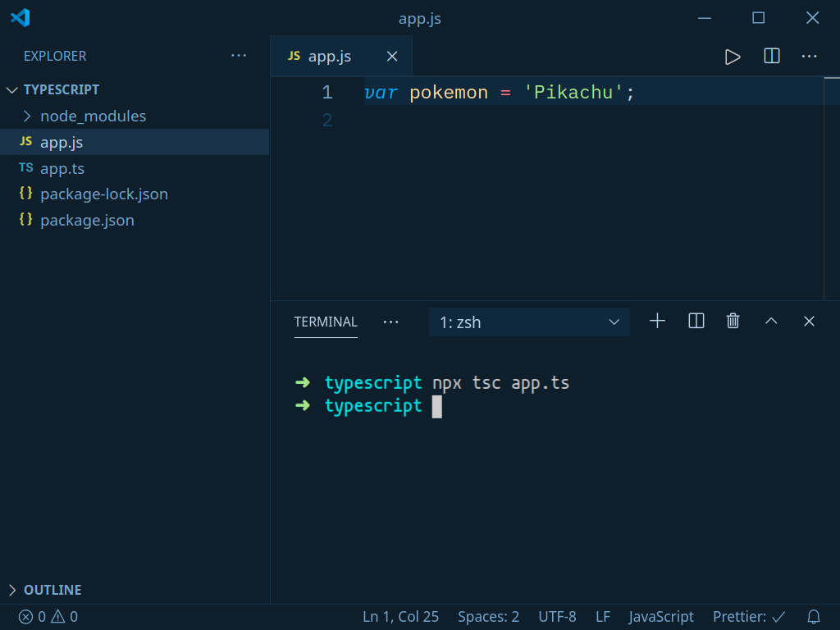Select the app.js editor tab

point(341,56)
